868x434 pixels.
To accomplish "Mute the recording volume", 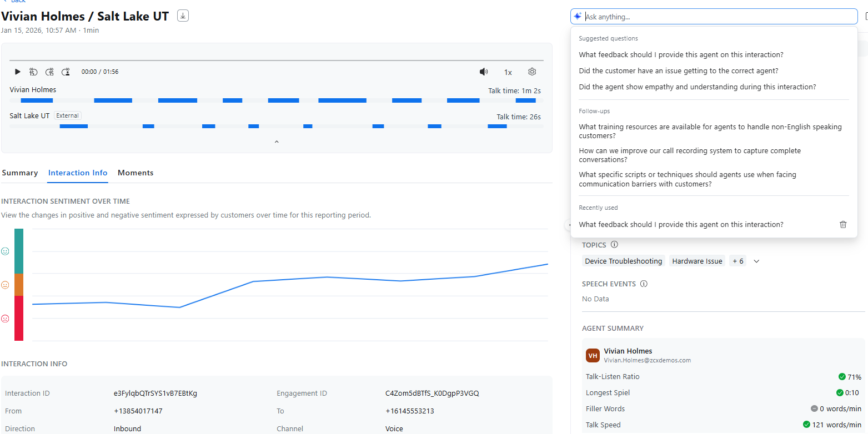I will pos(484,72).
